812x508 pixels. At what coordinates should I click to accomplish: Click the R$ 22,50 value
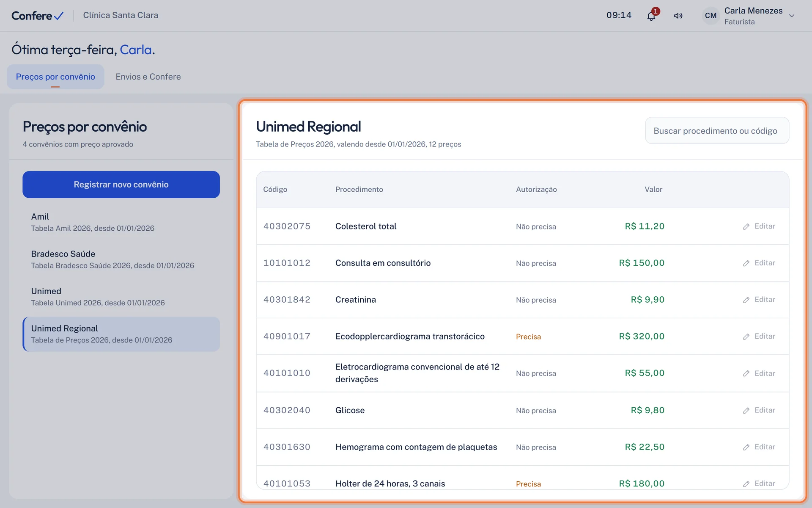coord(645,447)
